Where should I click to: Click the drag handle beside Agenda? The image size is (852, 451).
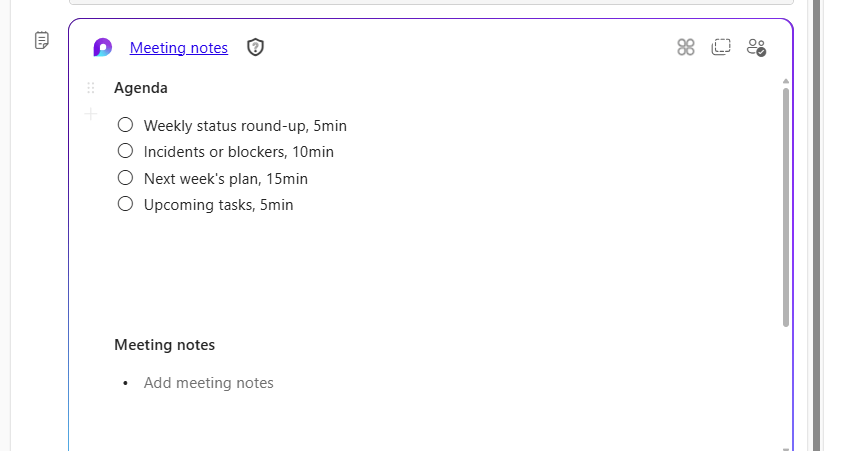(91, 88)
